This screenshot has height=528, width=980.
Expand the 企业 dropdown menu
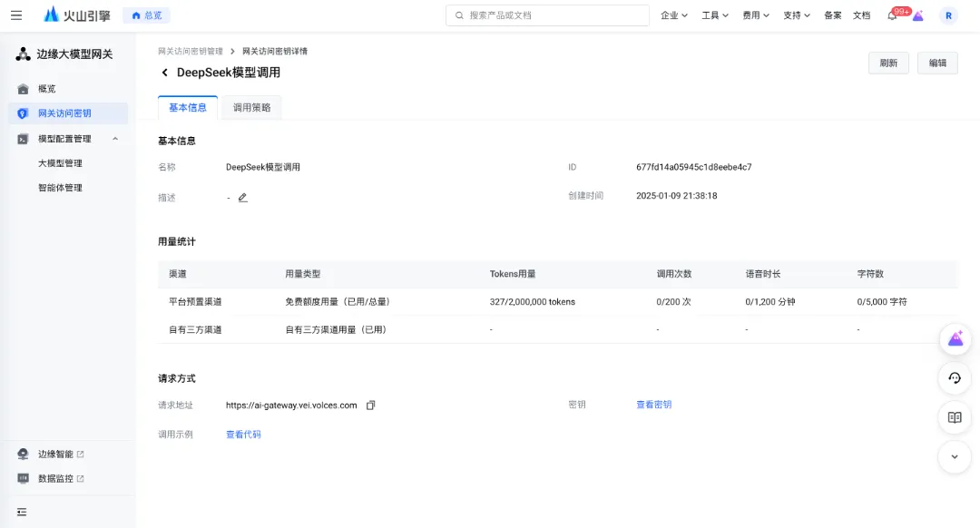[674, 15]
